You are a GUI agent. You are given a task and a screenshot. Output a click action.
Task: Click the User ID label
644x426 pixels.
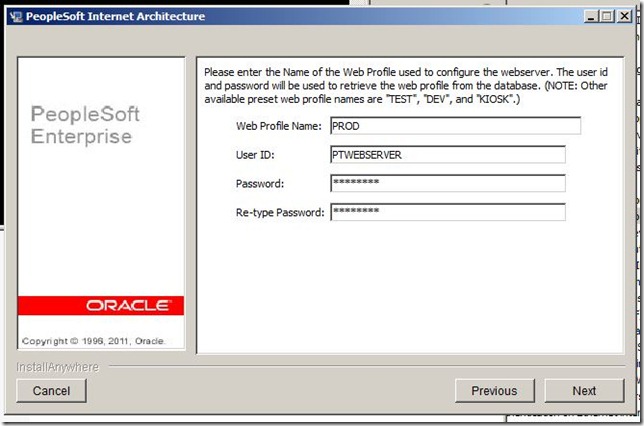pos(255,155)
